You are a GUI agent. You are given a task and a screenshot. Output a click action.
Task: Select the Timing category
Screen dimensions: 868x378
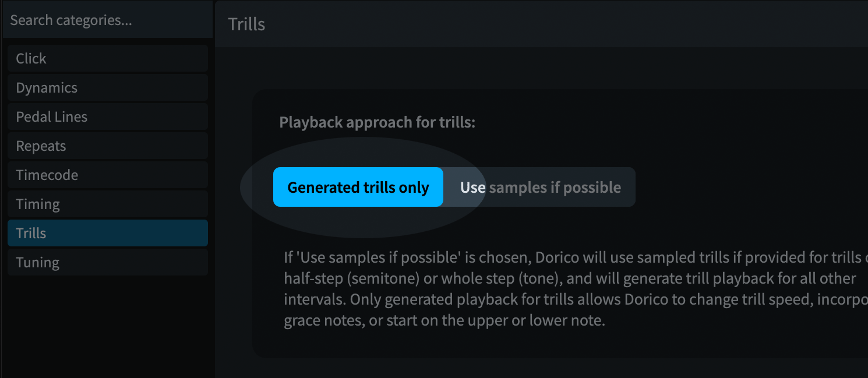point(107,204)
